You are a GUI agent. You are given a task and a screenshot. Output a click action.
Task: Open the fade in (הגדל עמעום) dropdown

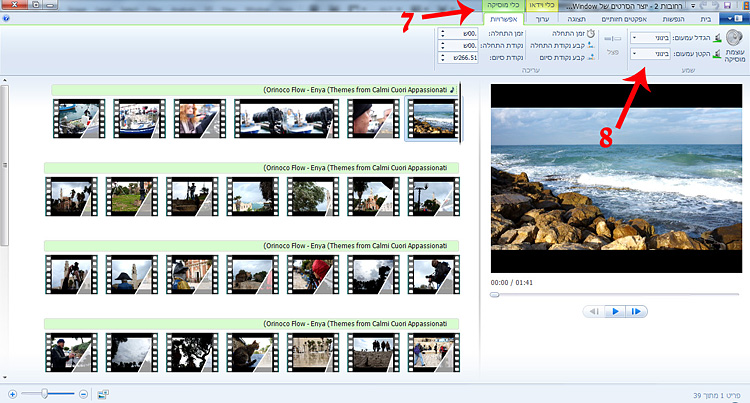click(649, 37)
